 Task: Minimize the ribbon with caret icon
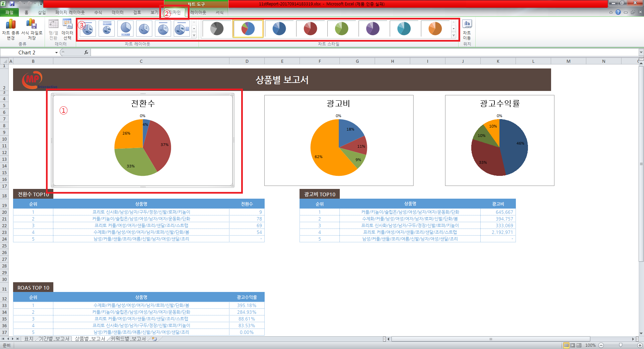point(611,12)
